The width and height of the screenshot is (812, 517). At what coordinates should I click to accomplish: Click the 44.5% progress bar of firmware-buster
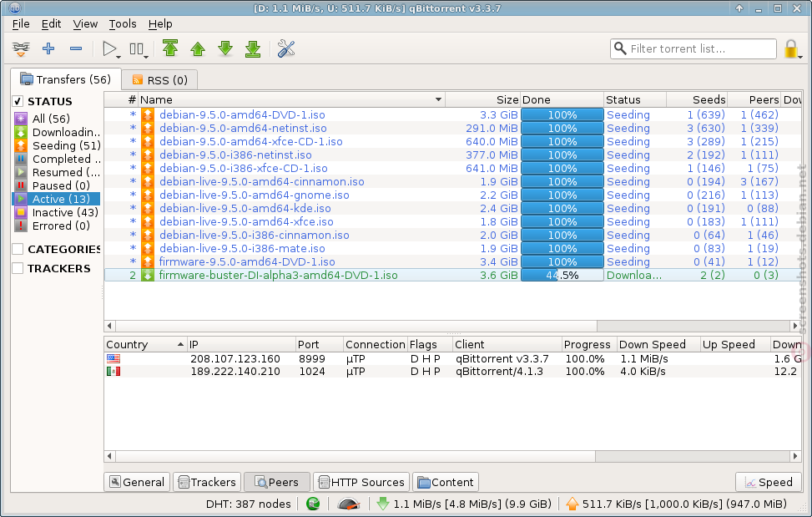pyautogui.click(x=562, y=275)
